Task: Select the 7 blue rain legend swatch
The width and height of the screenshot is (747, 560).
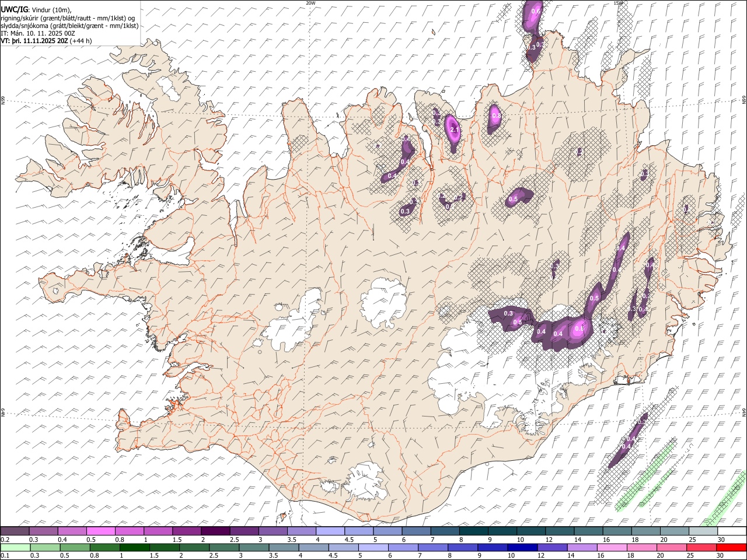Action: point(432,547)
